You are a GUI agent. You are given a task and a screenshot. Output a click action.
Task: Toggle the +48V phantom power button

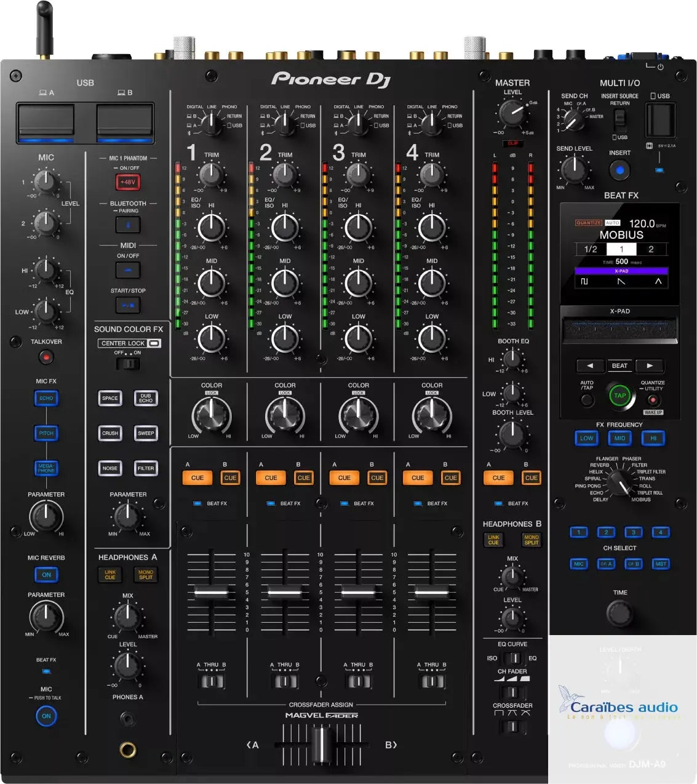tap(128, 182)
